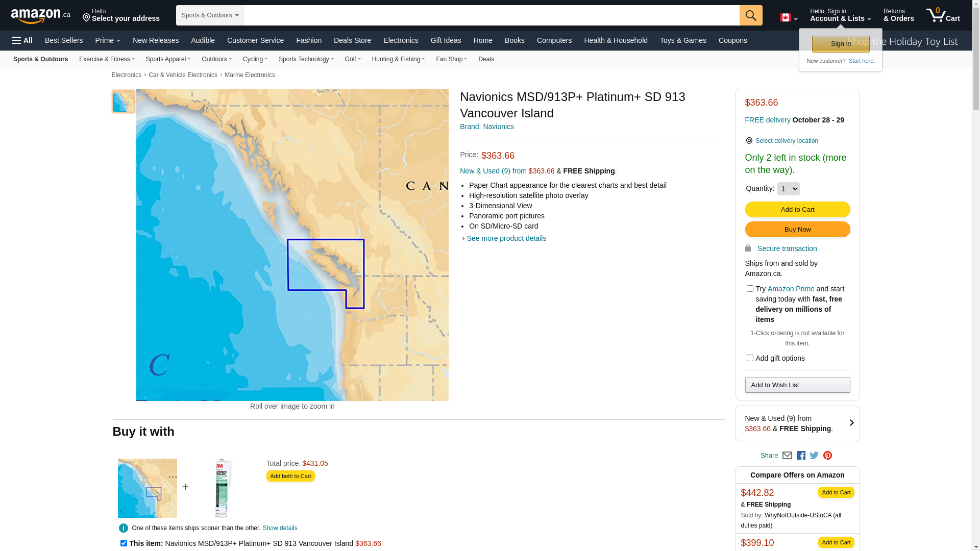Open the Deals Store nav item
The height and width of the screenshot is (551, 980).
(352, 40)
